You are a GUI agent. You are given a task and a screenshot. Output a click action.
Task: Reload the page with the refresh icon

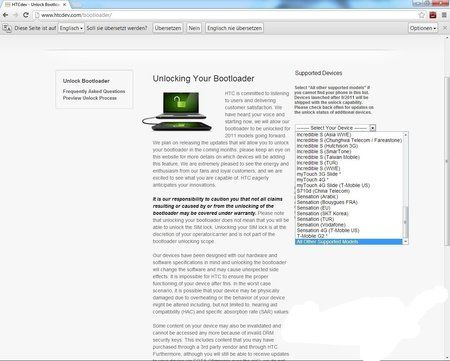pyautogui.click(x=26, y=15)
